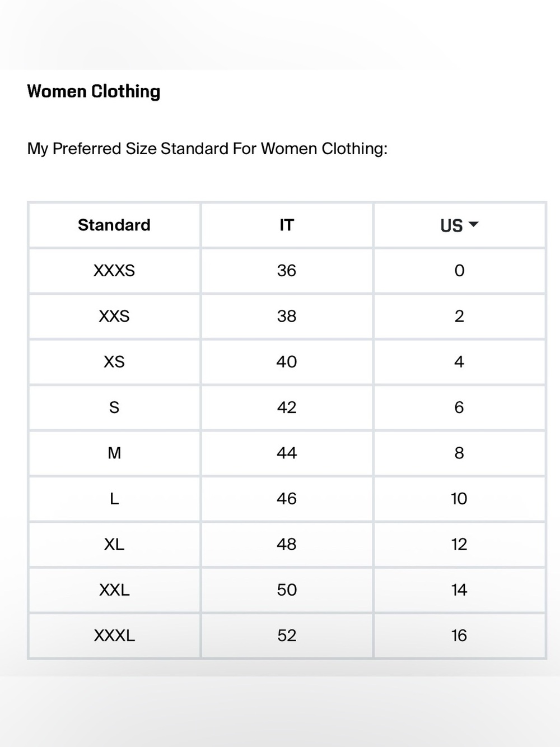Open the US size standard dropdown arrow
Image resolution: width=560 pixels, height=747 pixels.
(473, 225)
